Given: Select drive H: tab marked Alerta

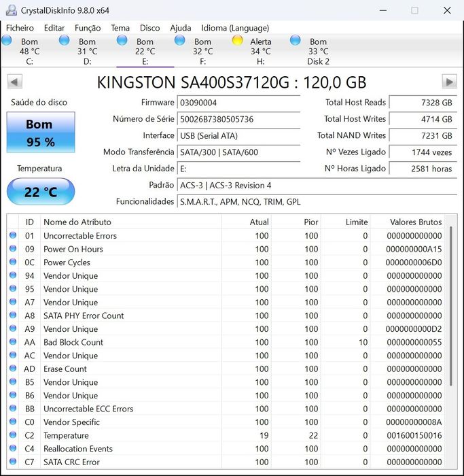Looking at the screenshot, I should 260,51.
